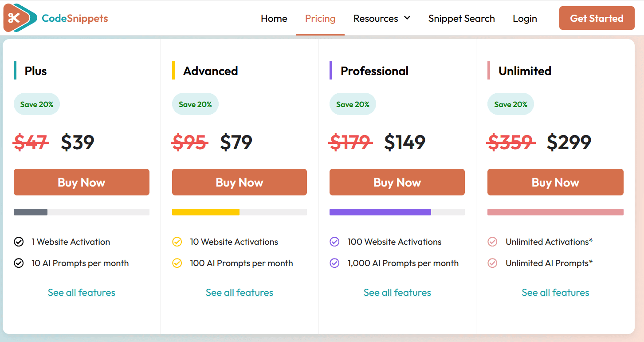Click the Save 20% badge on Unlimited plan
Image resolution: width=644 pixels, height=342 pixels.
[x=510, y=103]
